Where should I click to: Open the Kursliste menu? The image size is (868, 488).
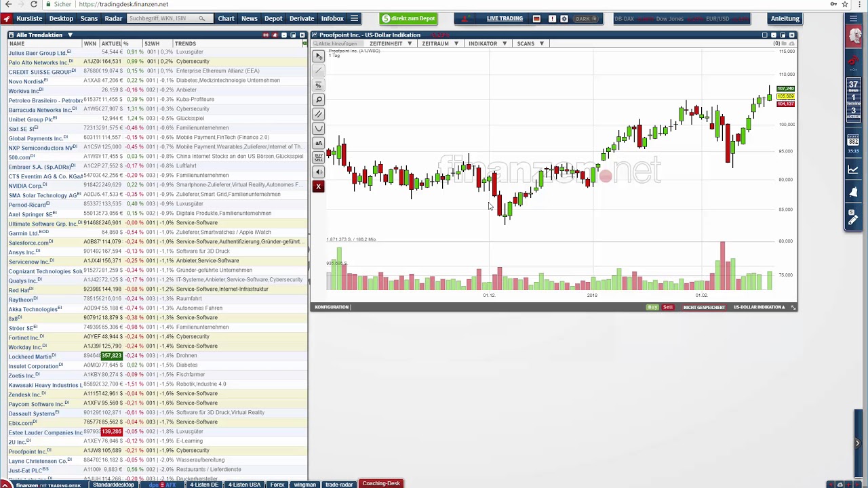coord(29,19)
